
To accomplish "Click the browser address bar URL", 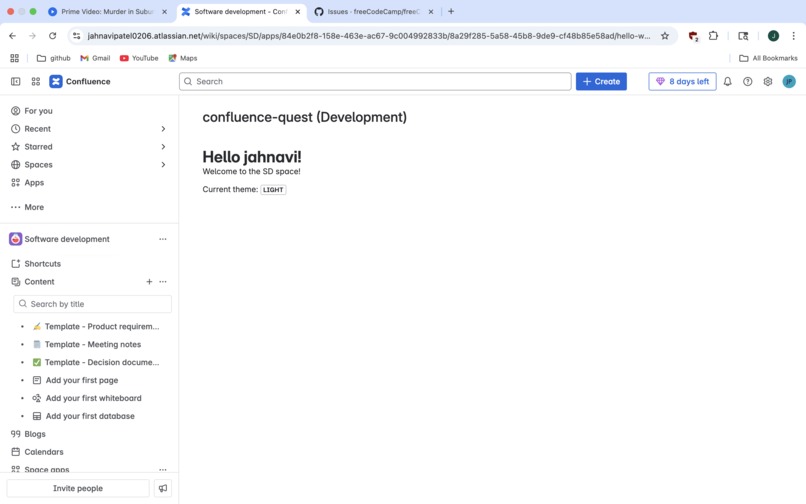I will click(368, 35).
